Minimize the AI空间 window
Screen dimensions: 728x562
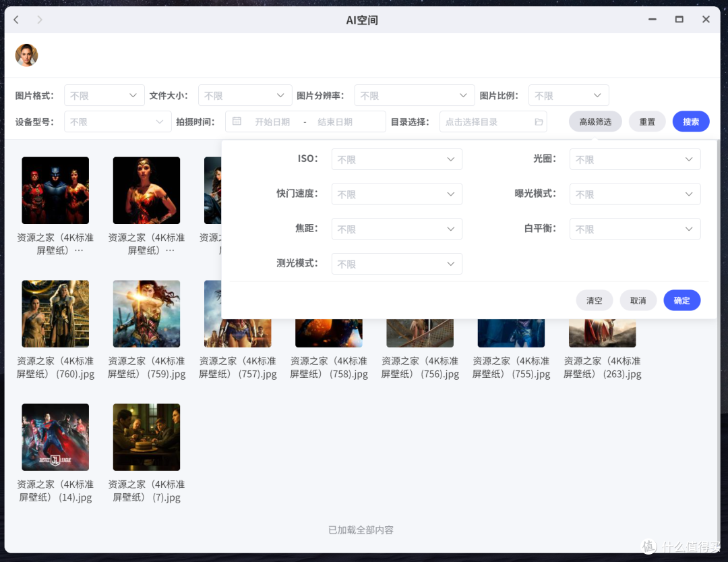653,20
